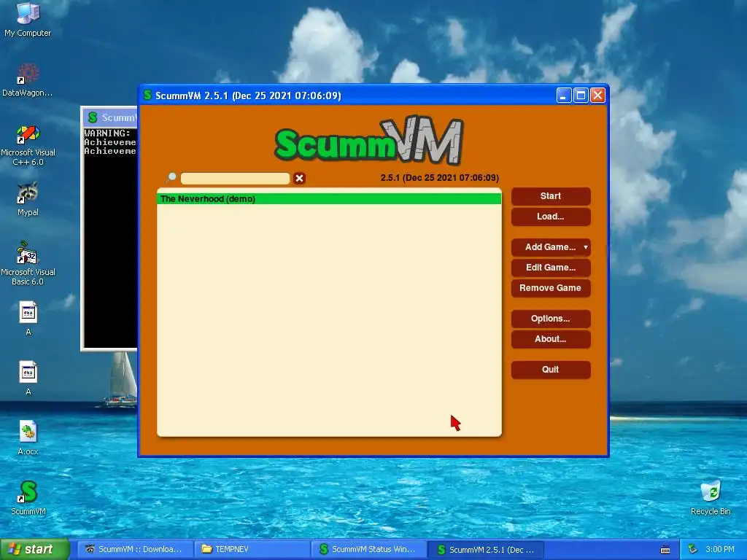
Task: Open the Load... saved game dialog
Action: pos(551,217)
